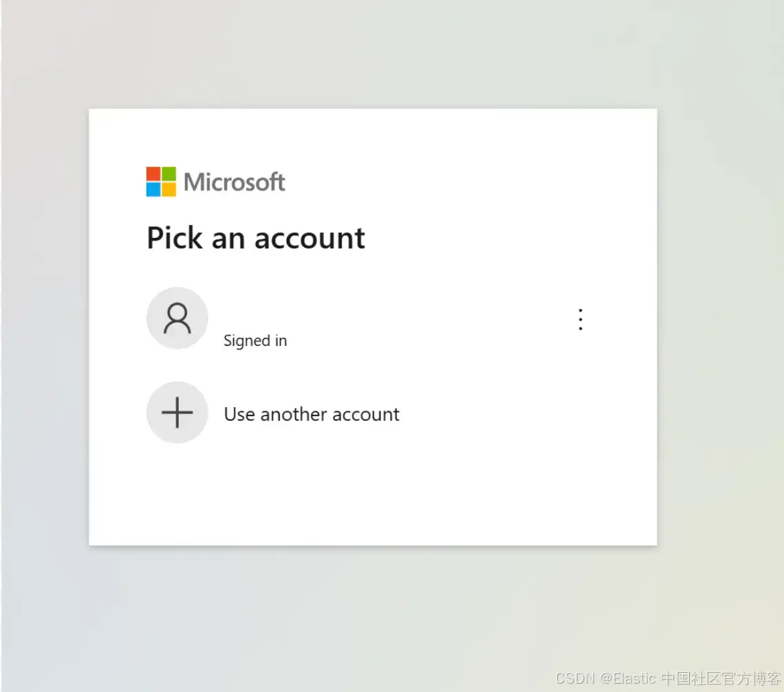Click the word "account" in the heading

[310, 239]
